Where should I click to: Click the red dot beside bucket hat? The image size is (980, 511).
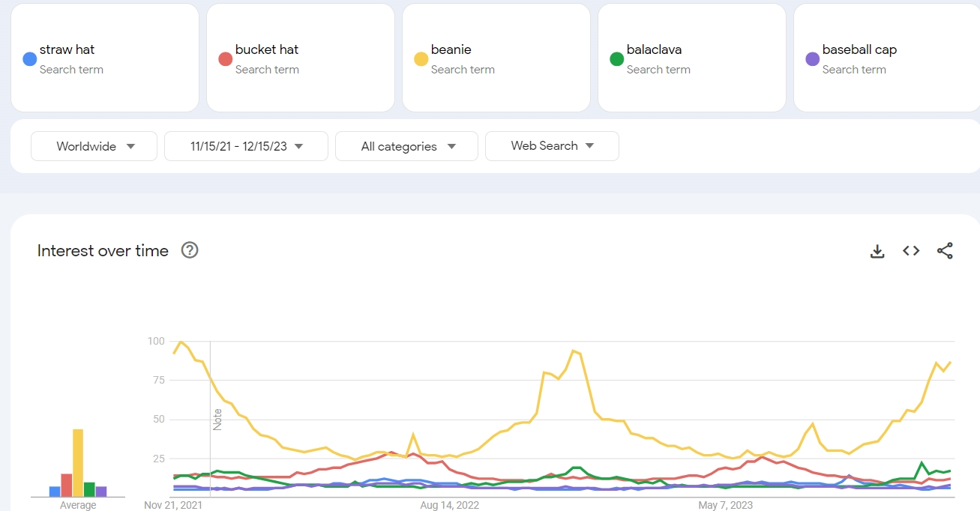coord(225,59)
